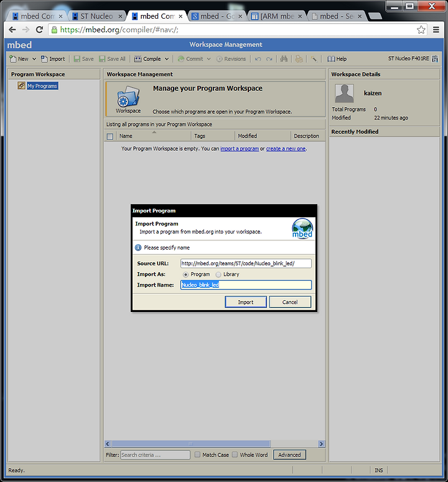Click the binoculars Find icon

(x=284, y=59)
